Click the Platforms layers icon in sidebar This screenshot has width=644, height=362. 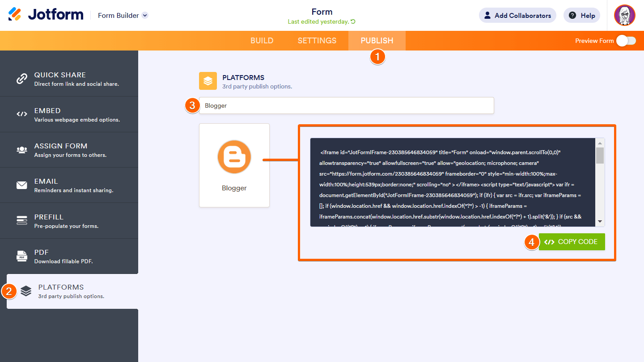(x=26, y=291)
